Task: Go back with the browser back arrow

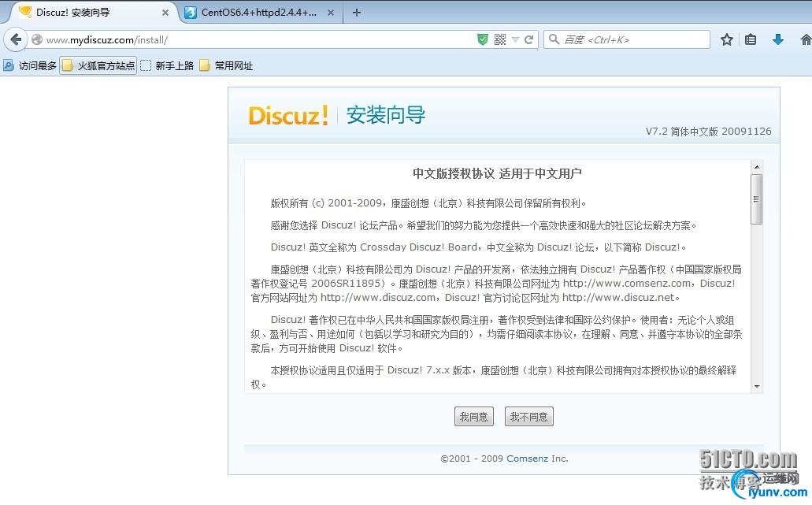Action: (x=16, y=39)
